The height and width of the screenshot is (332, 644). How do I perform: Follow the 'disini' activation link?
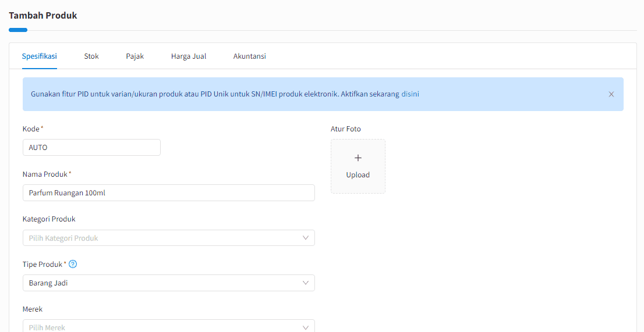(x=410, y=94)
